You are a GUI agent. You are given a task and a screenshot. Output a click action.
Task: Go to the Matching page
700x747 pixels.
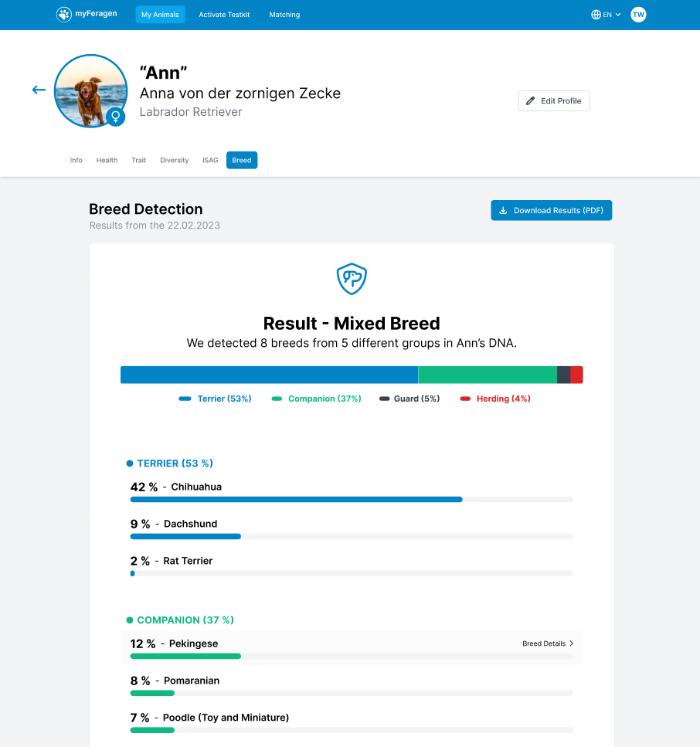[284, 15]
